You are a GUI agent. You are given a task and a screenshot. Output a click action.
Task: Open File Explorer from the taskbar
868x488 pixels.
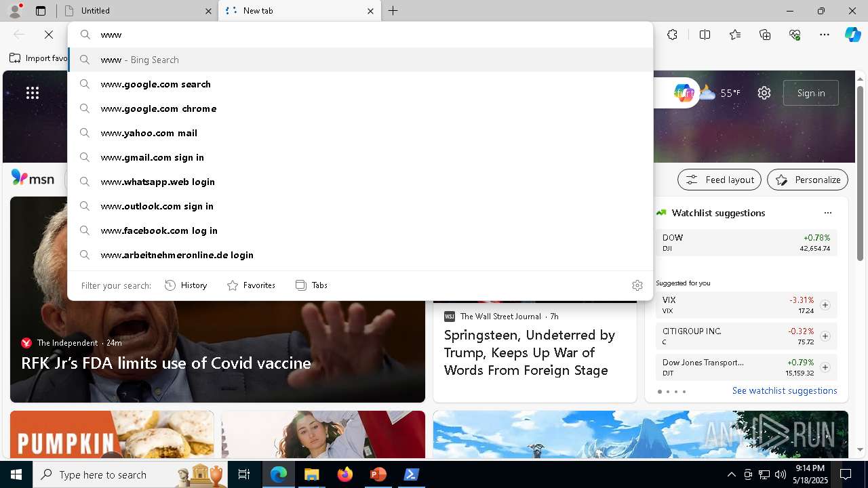tap(311, 474)
